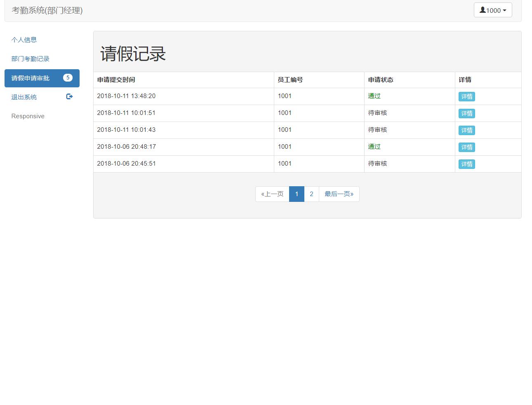Image resolution: width=532 pixels, height=405 pixels.
Task: Go to previous page with «上一页
Action: [272, 194]
